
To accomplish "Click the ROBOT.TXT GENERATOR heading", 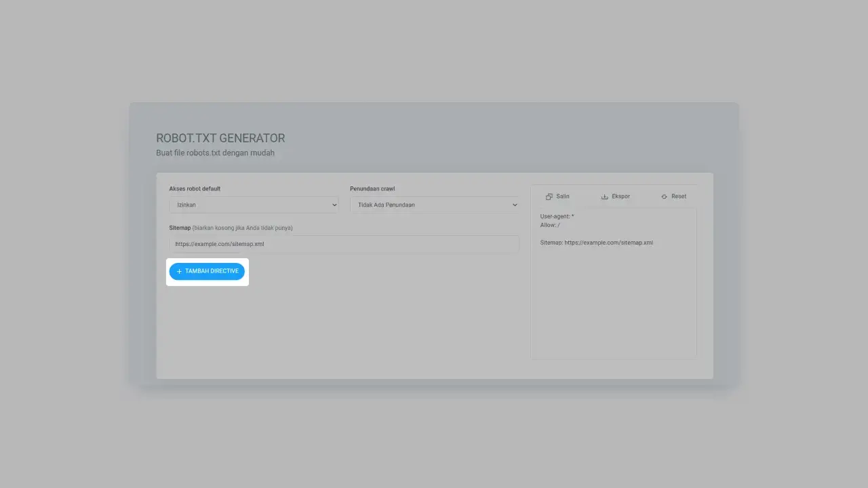I will (220, 138).
